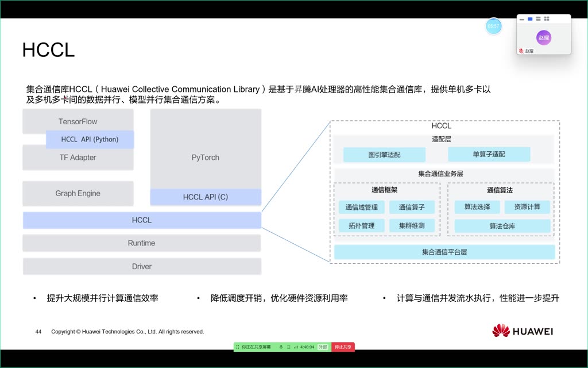Click bullet 提升大规模并行计算通信效率
Image resolution: width=588 pixels, height=368 pixels.
coord(102,298)
